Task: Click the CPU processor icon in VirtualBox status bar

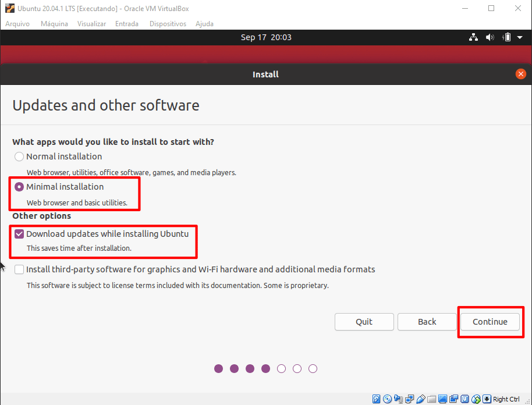Action: point(465,399)
